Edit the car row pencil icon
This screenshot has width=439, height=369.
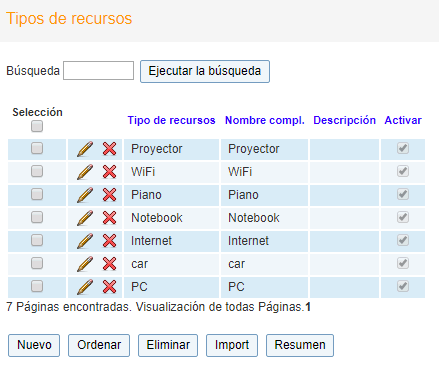point(85,264)
